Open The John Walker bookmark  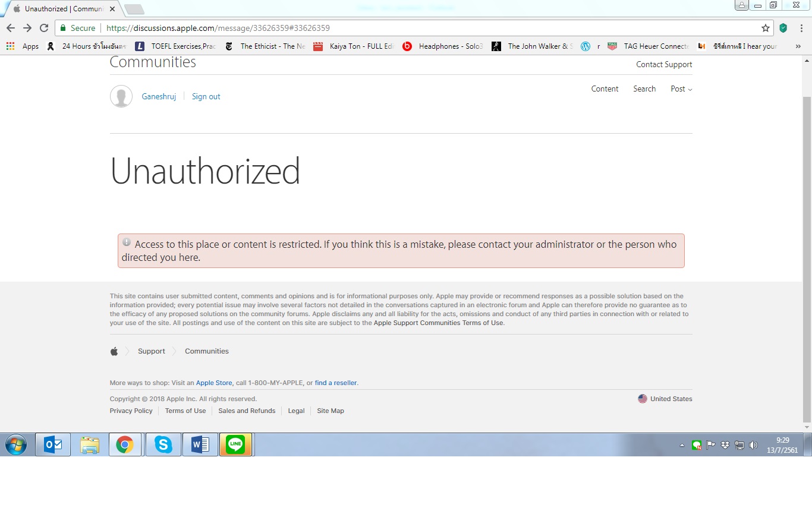click(x=532, y=46)
